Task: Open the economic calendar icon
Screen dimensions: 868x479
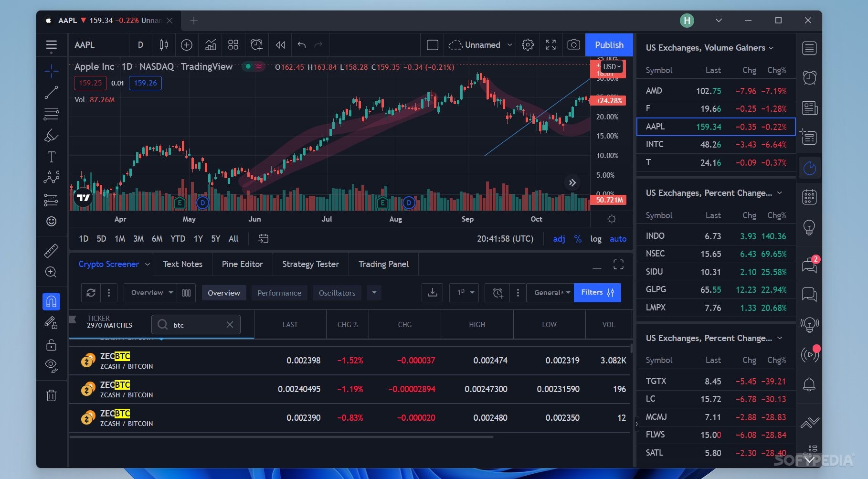Action: pos(809,197)
